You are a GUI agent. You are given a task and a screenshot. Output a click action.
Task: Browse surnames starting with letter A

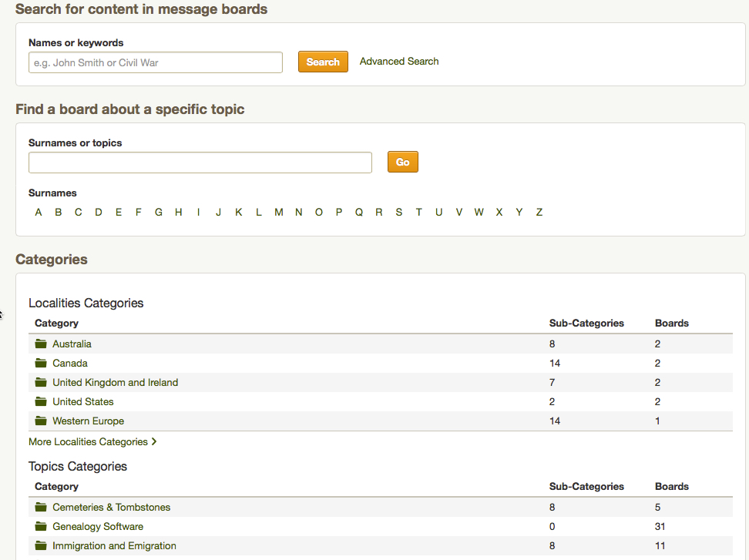39,213
